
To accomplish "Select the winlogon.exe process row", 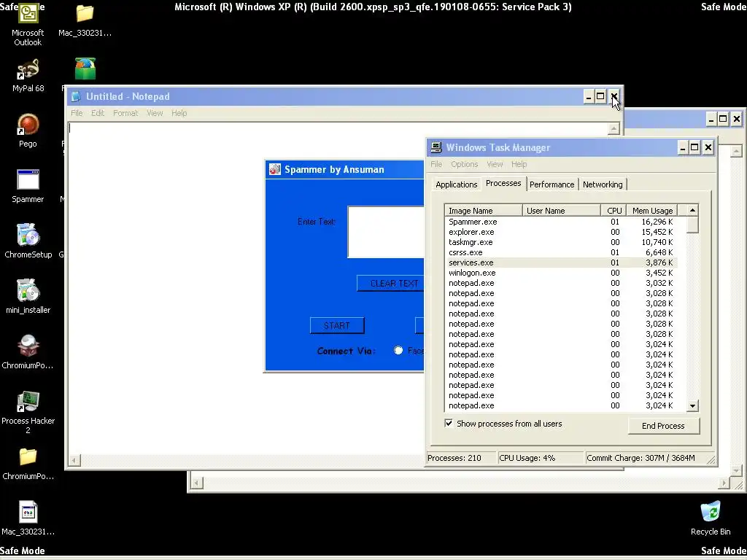I will 561,273.
